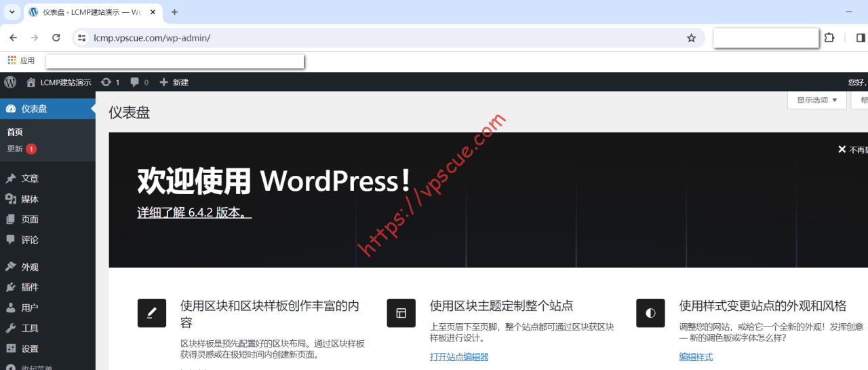
Task: Click the 评论 comment icon in sidebar
Action: tap(10, 240)
